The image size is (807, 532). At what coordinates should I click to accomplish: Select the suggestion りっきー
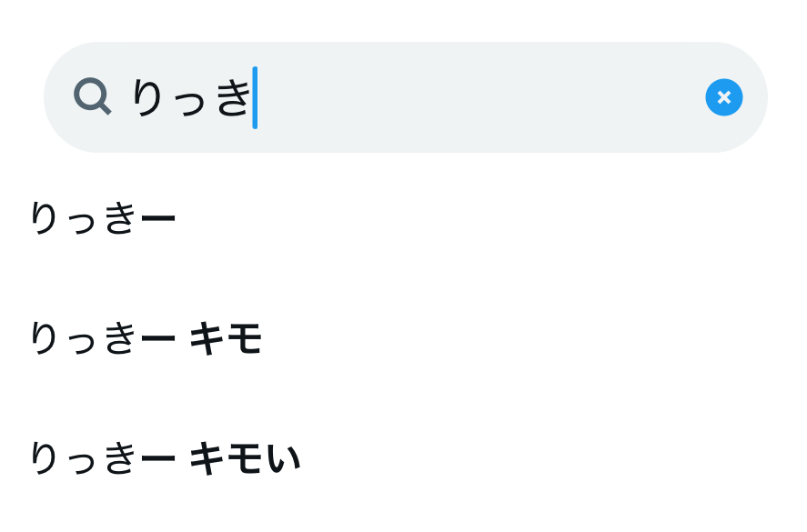click(103, 219)
